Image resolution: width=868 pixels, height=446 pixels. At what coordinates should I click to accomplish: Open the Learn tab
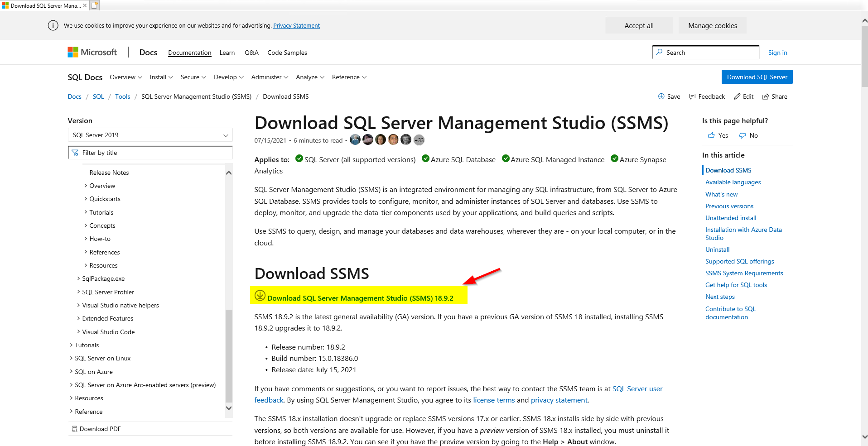click(227, 53)
